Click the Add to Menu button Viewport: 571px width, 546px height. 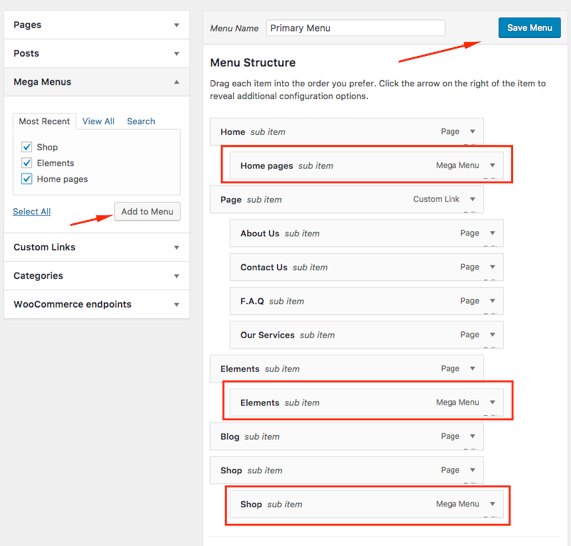pyautogui.click(x=147, y=212)
